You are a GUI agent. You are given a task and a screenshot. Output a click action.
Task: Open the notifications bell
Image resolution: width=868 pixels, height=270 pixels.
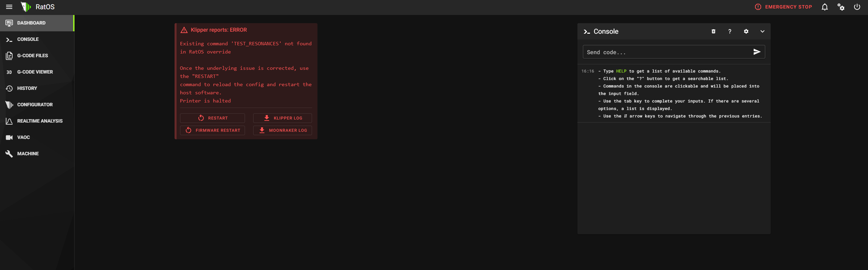coord(825,7)
